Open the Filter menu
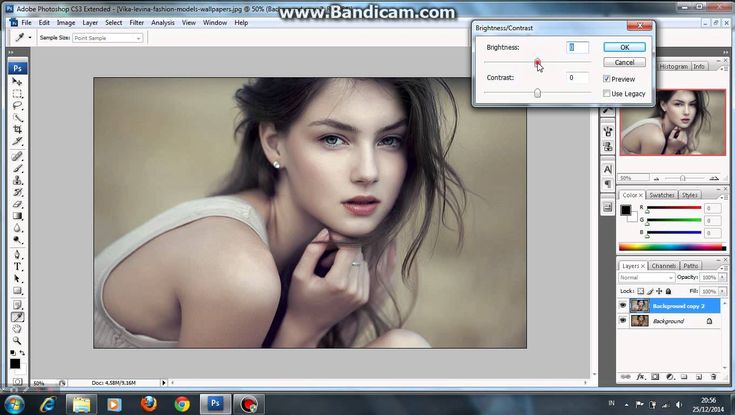The image size is (735, 415). coord(136,22)
